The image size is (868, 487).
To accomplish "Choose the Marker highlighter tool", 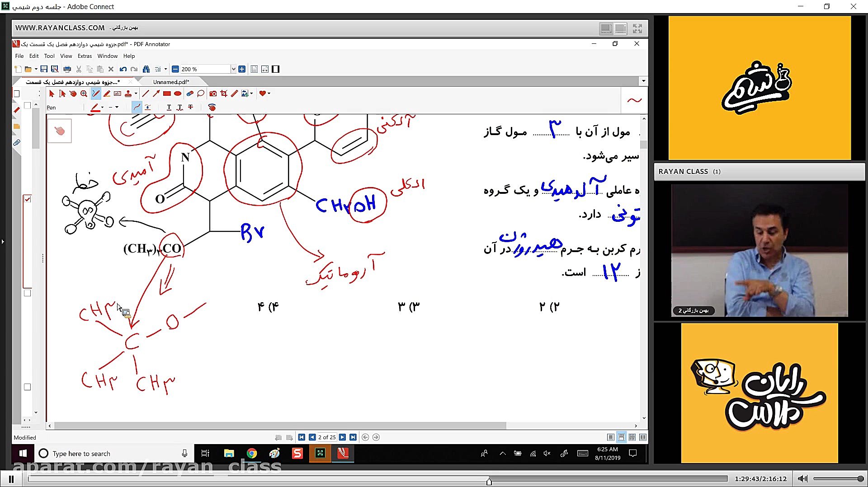I will 107,94.
